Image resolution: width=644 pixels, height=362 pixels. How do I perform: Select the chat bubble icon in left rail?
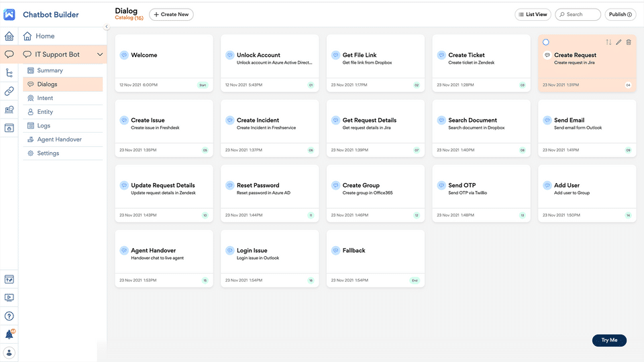[9, 54]
